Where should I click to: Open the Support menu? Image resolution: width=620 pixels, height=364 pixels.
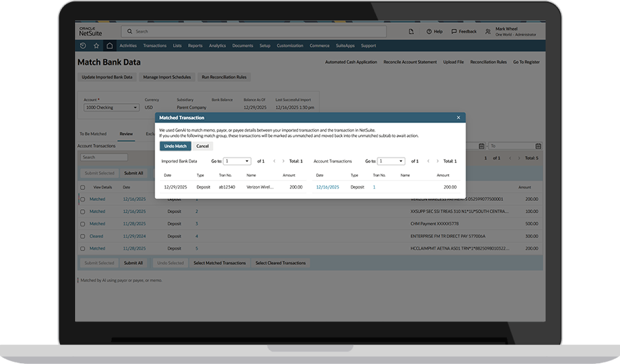point(368,46)
